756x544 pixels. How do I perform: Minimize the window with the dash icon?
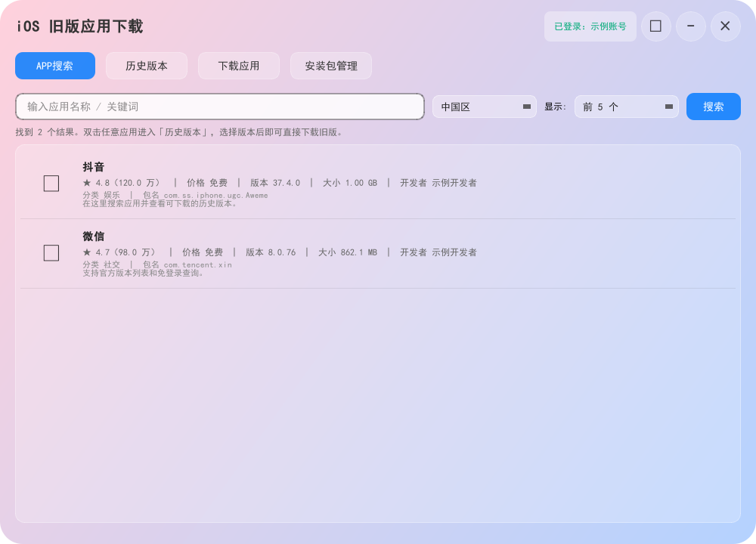(691, 26)
